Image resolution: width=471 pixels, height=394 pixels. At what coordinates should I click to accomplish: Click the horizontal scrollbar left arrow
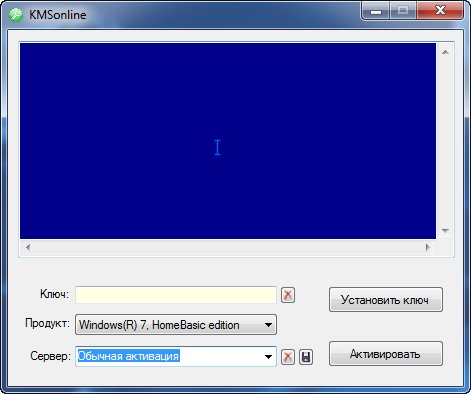[28, 247]
